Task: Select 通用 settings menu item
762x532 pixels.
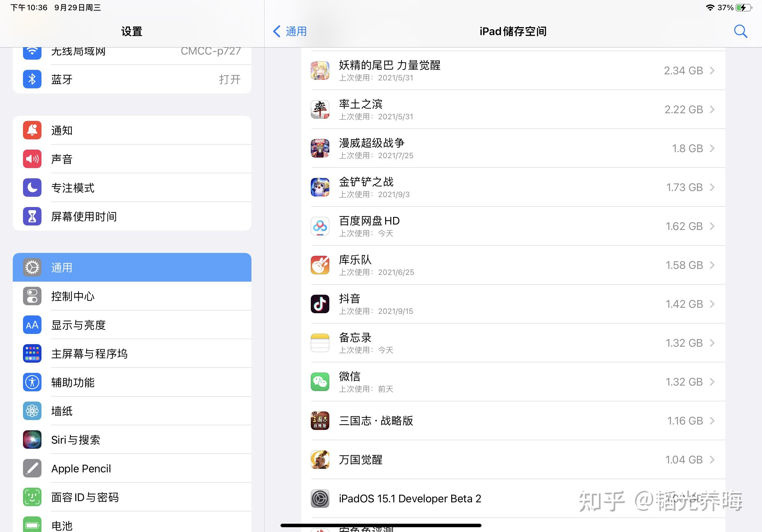Action: click(132, 266)
